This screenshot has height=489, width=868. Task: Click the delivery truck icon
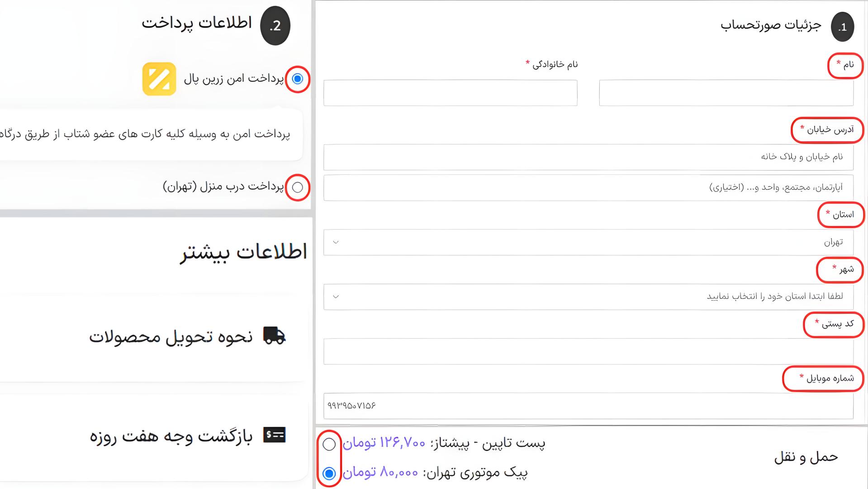click(274, 336)
